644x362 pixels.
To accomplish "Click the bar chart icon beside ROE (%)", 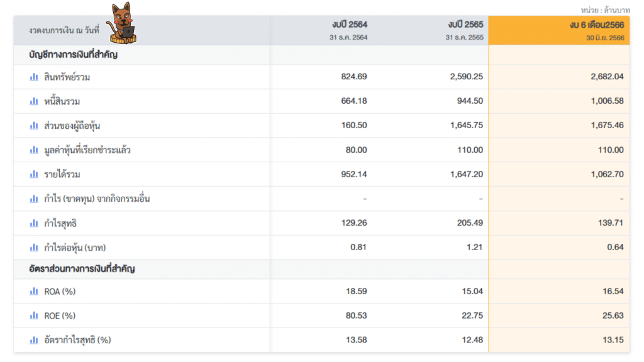I will click(34, 315).
